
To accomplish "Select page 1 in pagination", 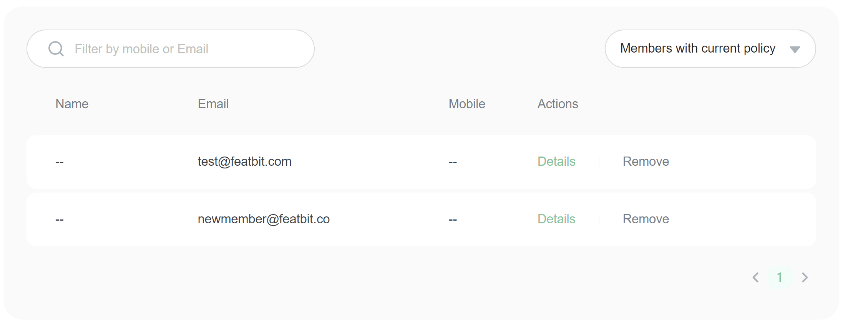I will click(x=780, y=277).
